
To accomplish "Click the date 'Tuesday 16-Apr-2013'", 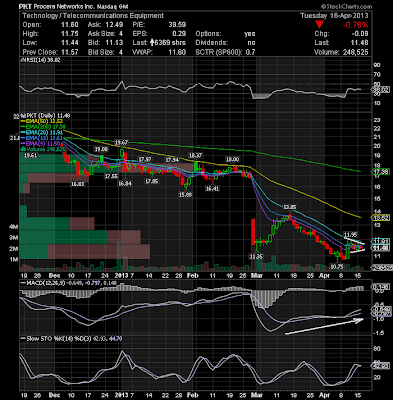I will [x=334, y=16].
